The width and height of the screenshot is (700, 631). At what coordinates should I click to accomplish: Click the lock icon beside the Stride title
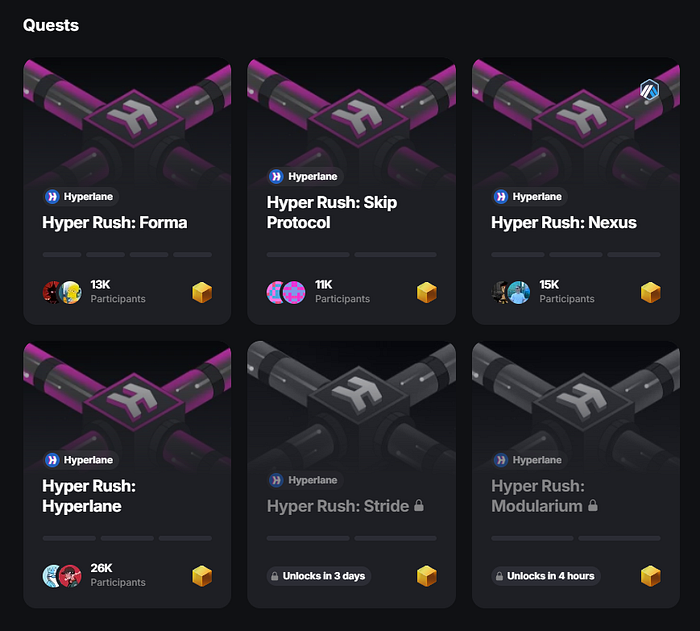[x=419, y=506]
